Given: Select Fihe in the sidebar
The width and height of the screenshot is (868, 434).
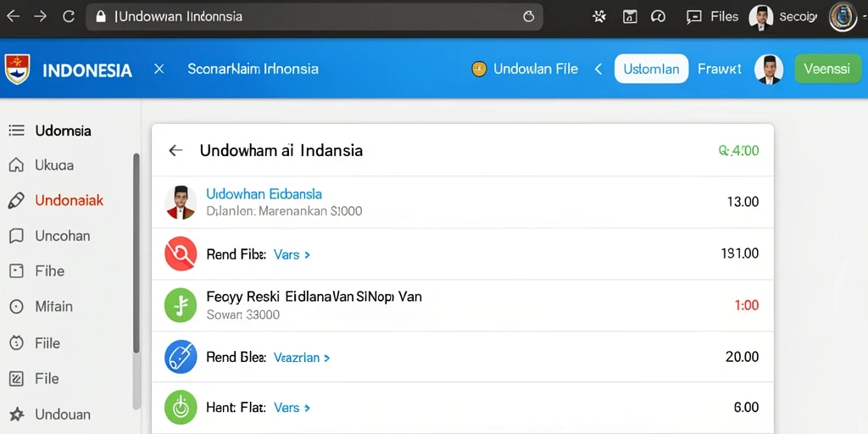Looking at the screenshot, I should [50, 271].
